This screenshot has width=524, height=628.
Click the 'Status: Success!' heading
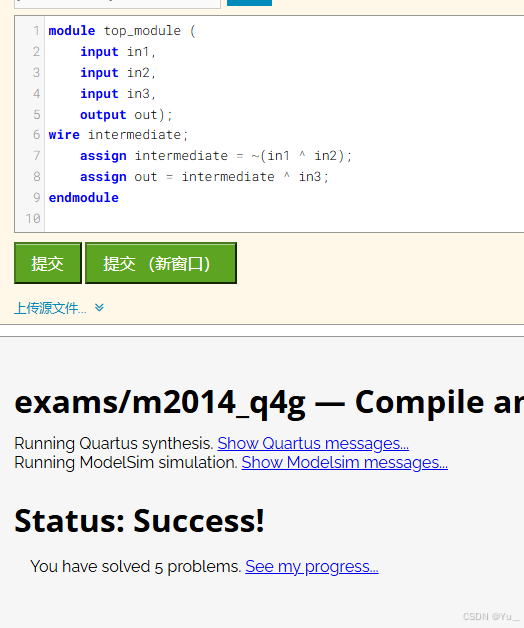(x=139, y=521)
